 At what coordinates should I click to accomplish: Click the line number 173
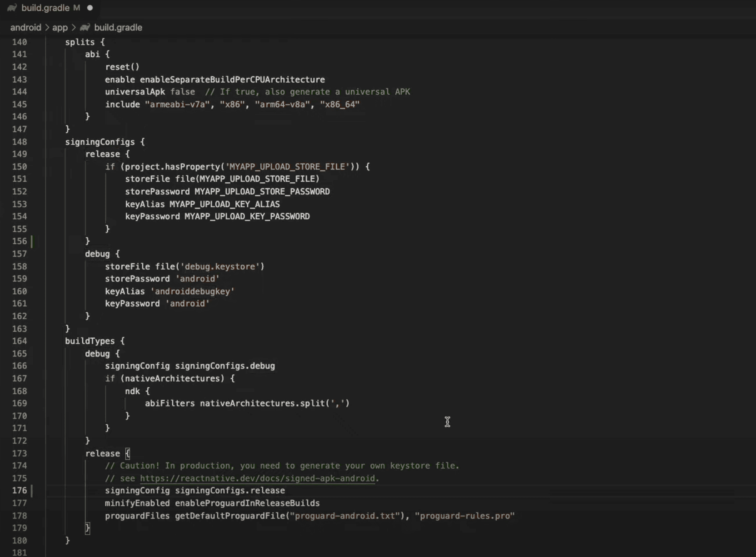(x=20, y=453)
